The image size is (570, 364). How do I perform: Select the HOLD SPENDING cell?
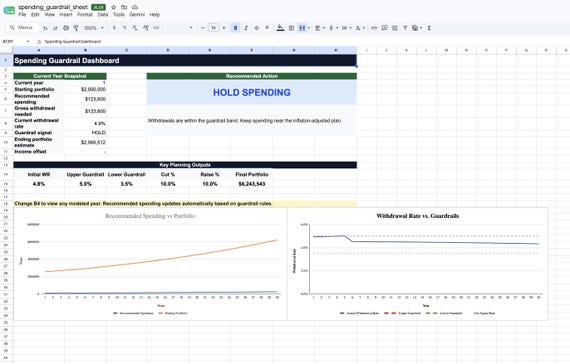(x=252, y=92)
